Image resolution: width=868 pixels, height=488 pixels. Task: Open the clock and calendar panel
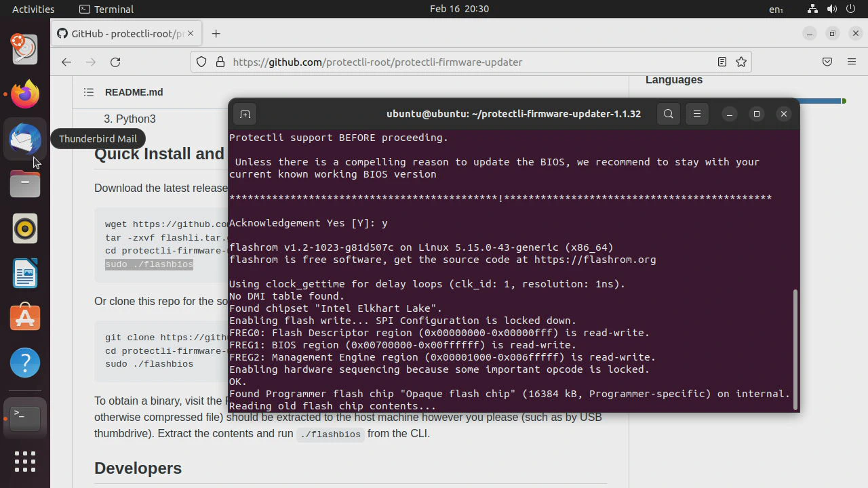(459, 9)
